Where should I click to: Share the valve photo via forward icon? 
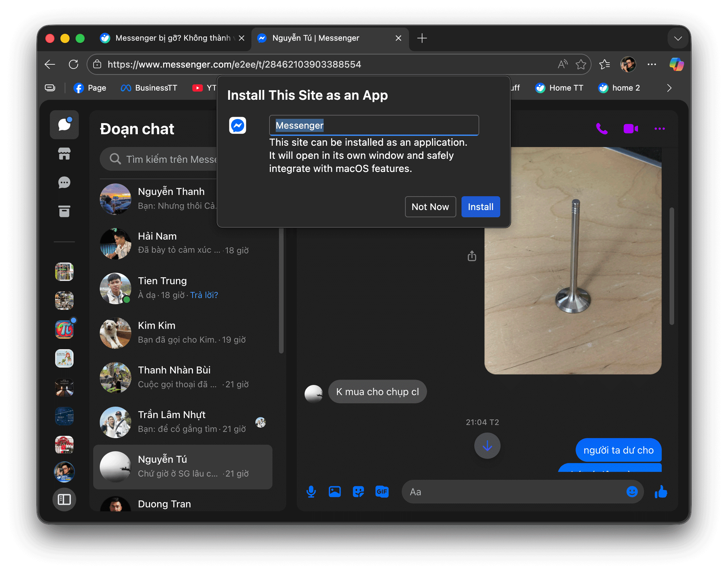click(x=472, y=256)
